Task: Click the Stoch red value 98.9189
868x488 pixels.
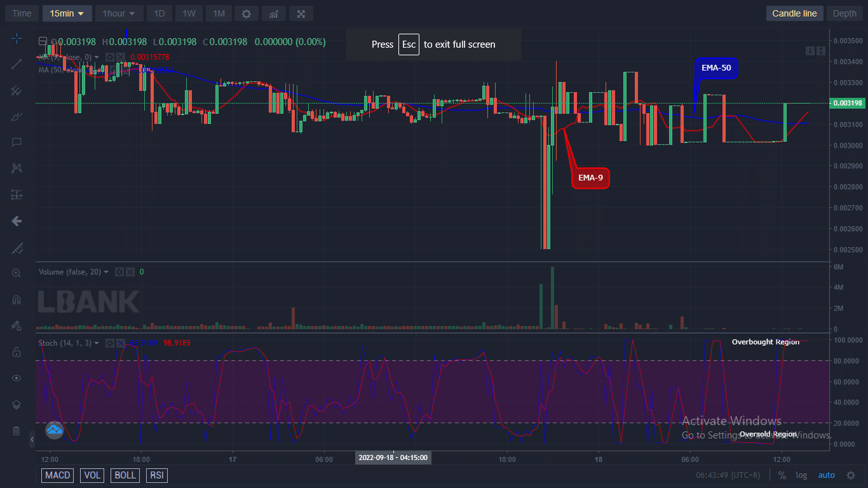Action: 177,343
